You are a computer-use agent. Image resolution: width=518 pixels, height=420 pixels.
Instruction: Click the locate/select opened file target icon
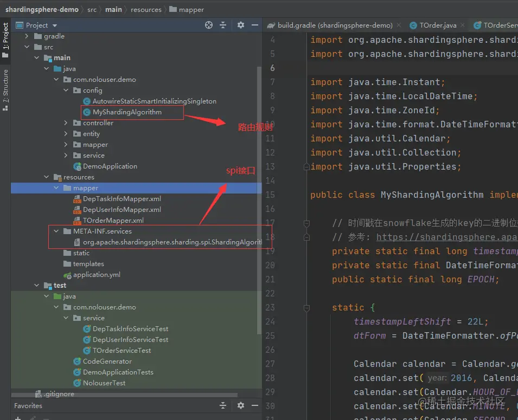click(209, 25)
